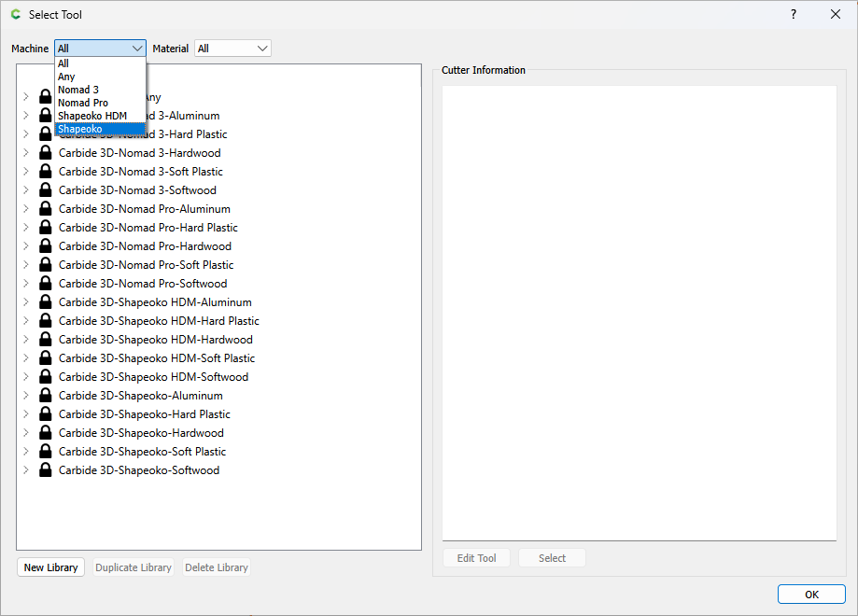Viewport: 858px width, 616px height.
Task: Expand Carbide 3D-Shapeoko HDM-Hard Plastic node
Action: click(25, 321)
